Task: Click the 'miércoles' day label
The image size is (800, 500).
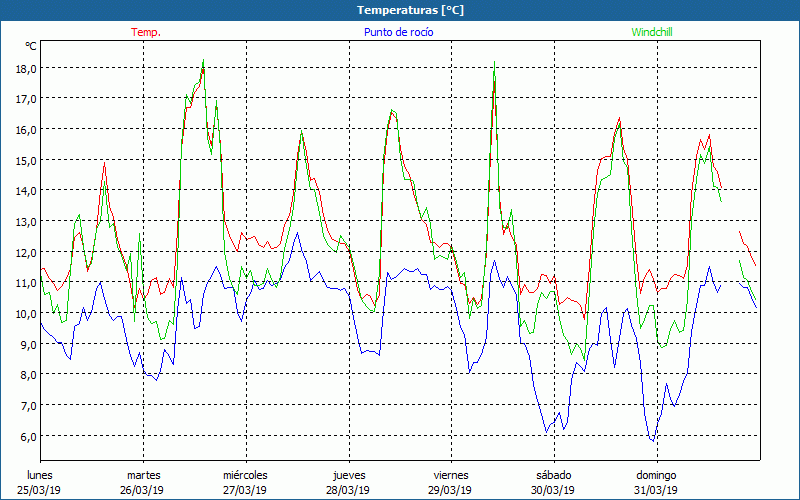Action: (x=245, y=475)
